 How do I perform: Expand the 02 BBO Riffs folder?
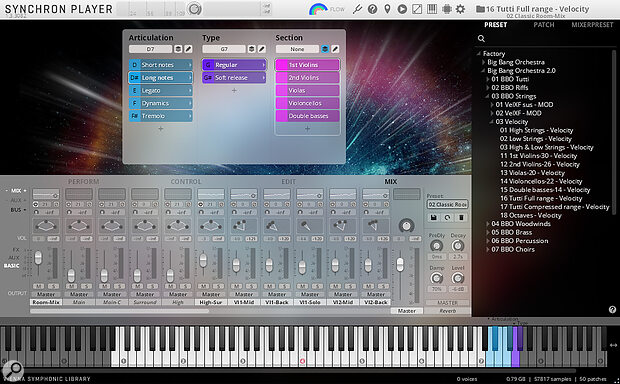[488, 88]
